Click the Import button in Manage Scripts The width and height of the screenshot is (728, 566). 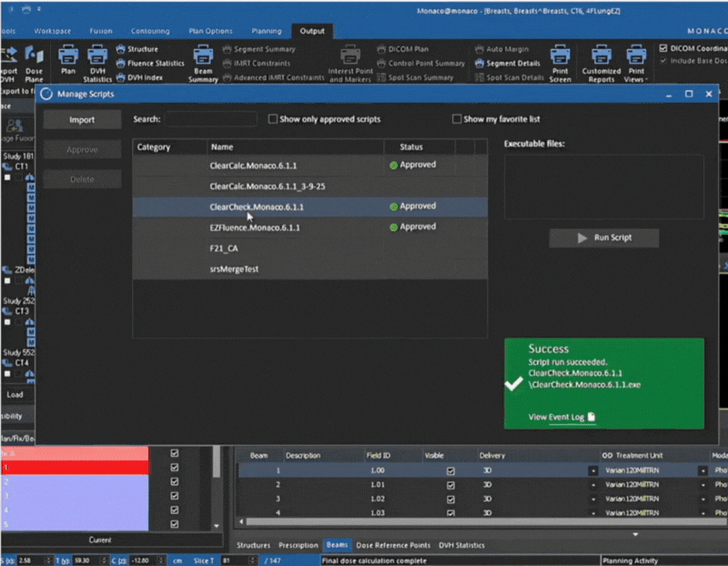click(x=82, y=120)
